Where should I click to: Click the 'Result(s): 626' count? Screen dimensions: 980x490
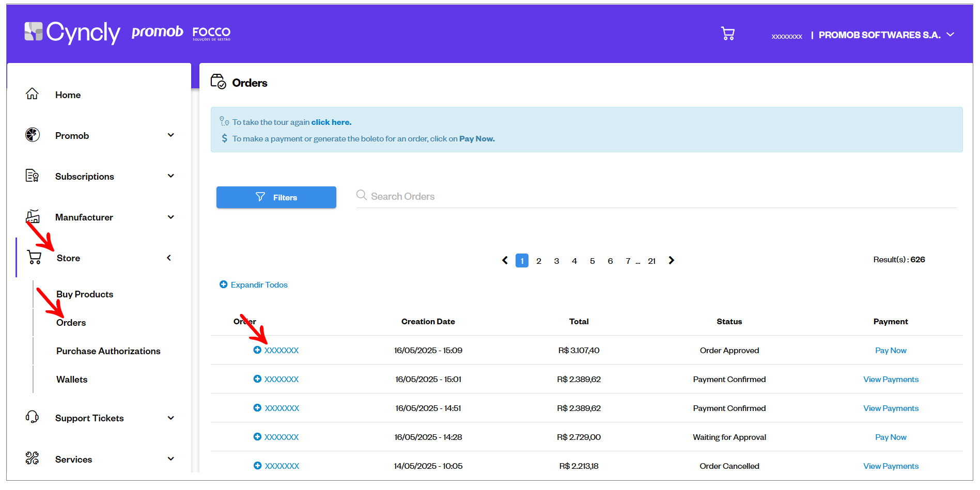point(899,260)
